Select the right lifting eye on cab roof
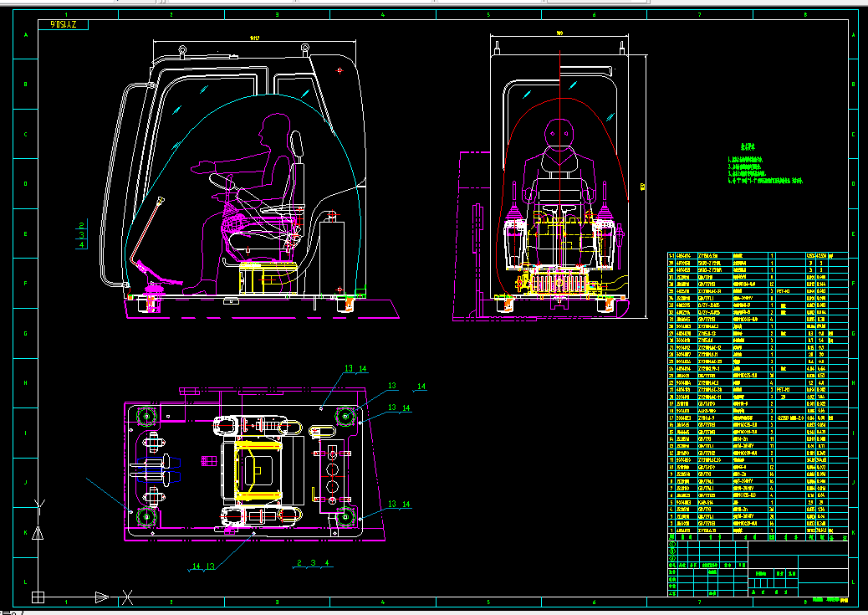This screenshot has height=615, width=868. point(304,49)
